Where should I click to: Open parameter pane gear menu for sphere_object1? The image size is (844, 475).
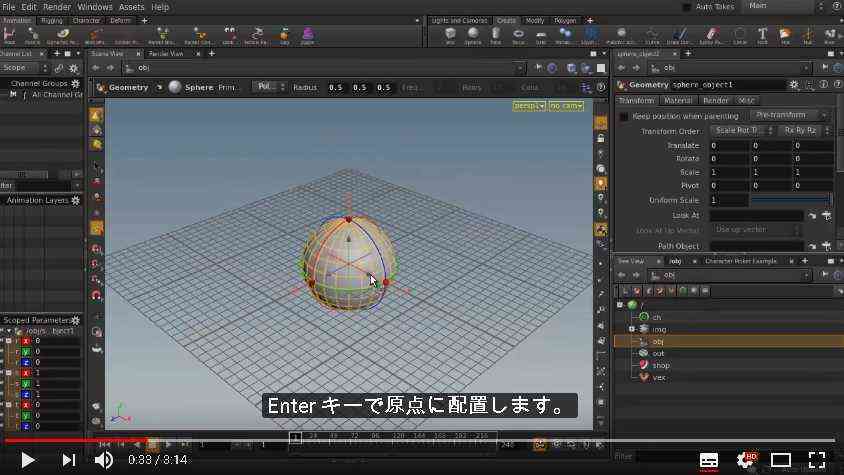pyautogui.click(x=794, y=85)
